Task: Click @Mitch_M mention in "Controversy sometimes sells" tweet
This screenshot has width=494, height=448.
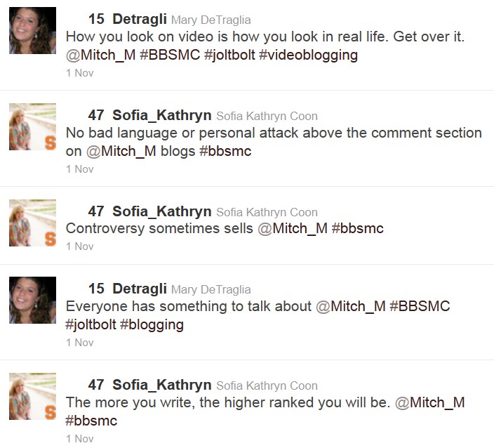Action: click(x=293, y=228)
